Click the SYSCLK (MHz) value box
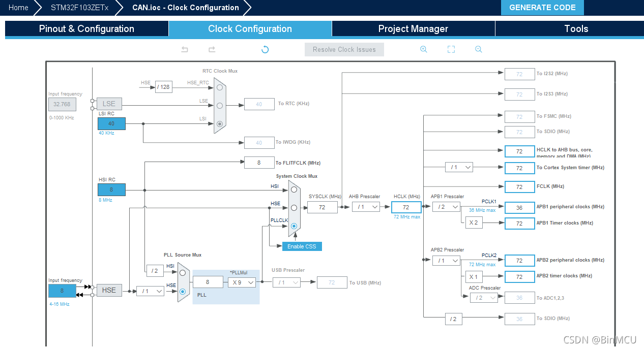Screen dimensions: 644x349 tap(323, 207)
